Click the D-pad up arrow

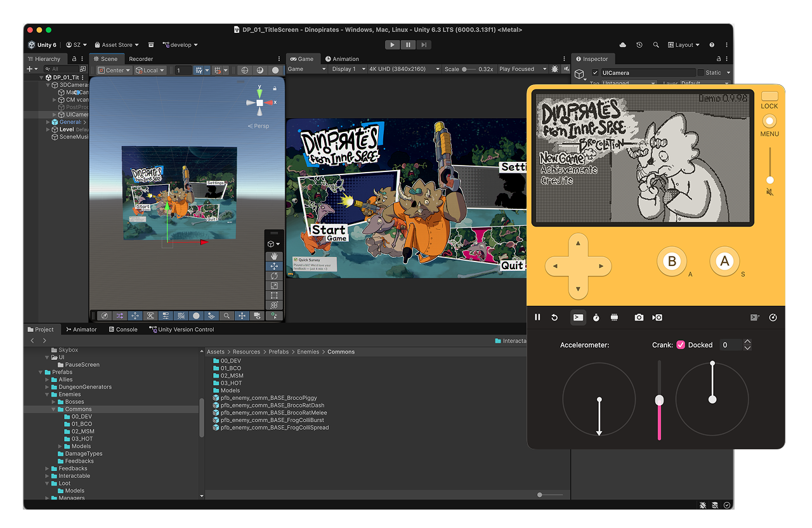(578, 244)
